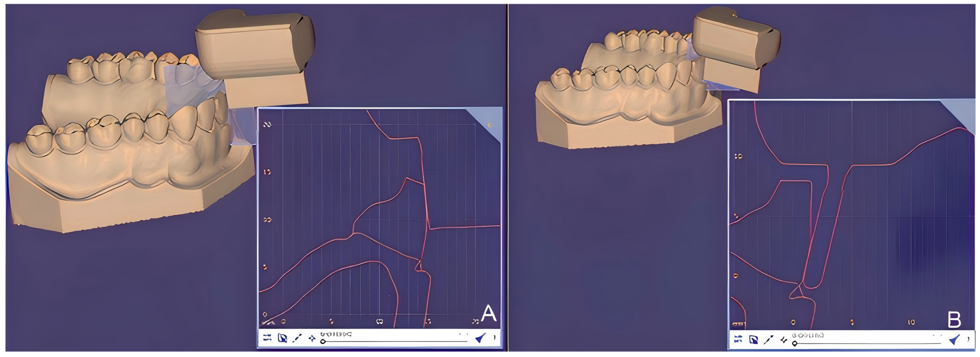Click the leaf-shaped section icon in panel B toolbar
Viewport: 980px width, 357px height.
coord(753,339)
